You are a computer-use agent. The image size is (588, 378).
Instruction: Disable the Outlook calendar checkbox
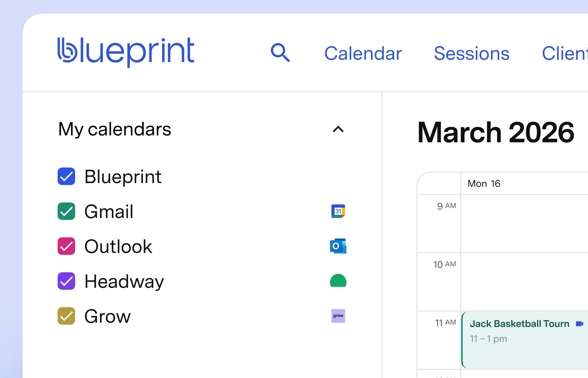click(66, 246)
